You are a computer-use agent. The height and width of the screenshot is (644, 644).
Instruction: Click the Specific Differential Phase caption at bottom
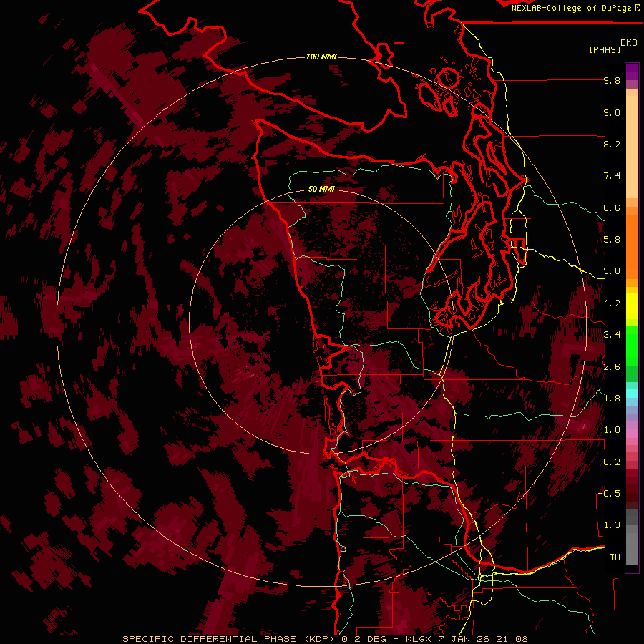click(x=326, y=639)
